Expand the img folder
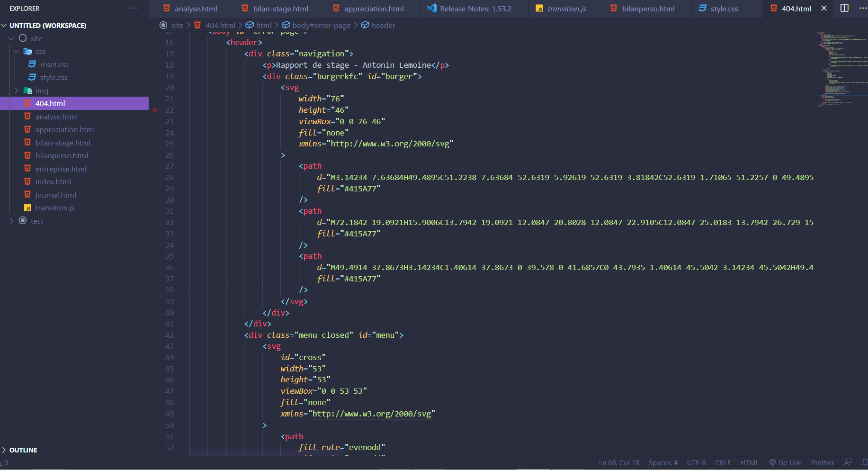 pos(42,90)
